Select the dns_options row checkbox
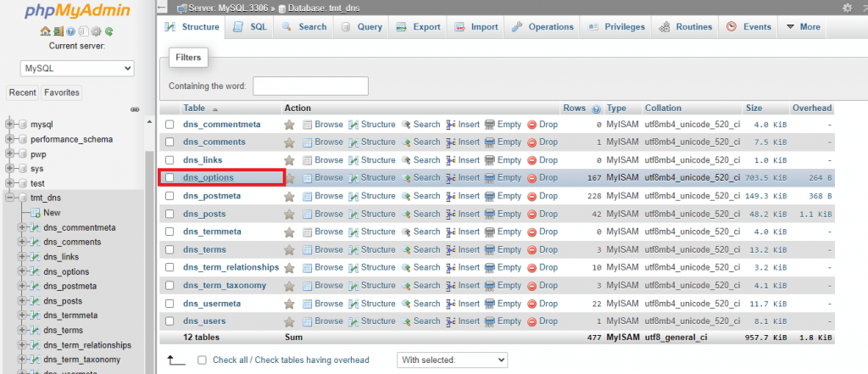The width and height of the screenshot is (868, 374). [x=170, y=178]
